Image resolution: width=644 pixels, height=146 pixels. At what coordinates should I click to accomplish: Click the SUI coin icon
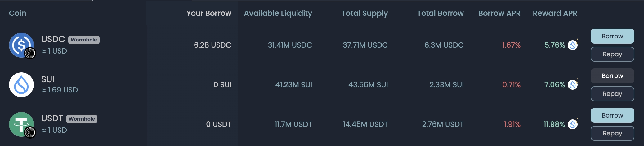coord(21,85)
